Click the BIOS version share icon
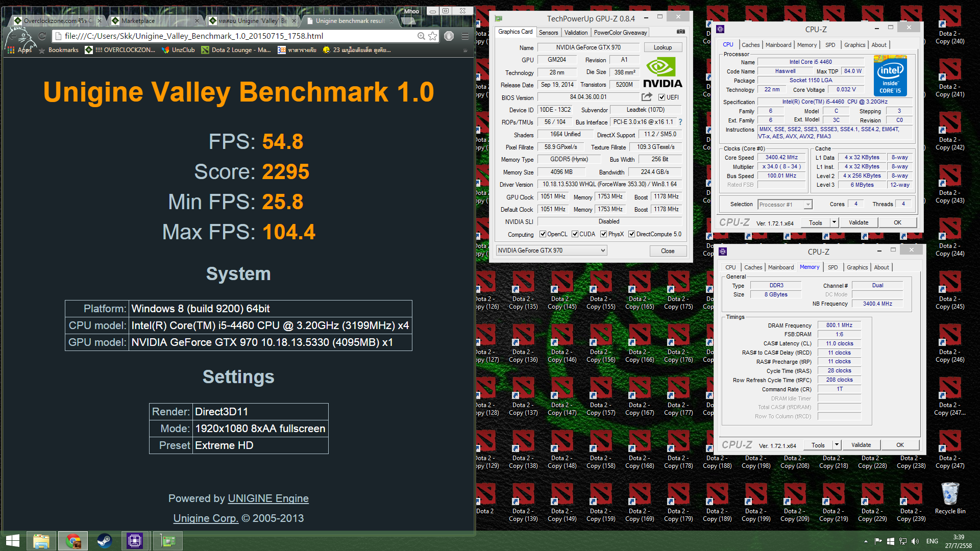Screen dimensions: 980x551 (647, 97)
